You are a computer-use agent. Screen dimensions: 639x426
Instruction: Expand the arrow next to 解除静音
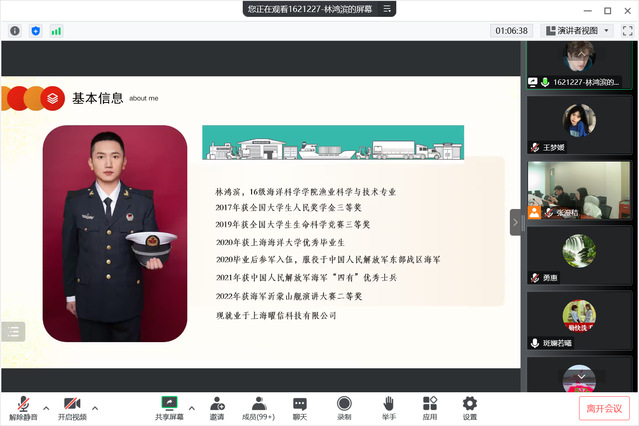coord(46,407)
